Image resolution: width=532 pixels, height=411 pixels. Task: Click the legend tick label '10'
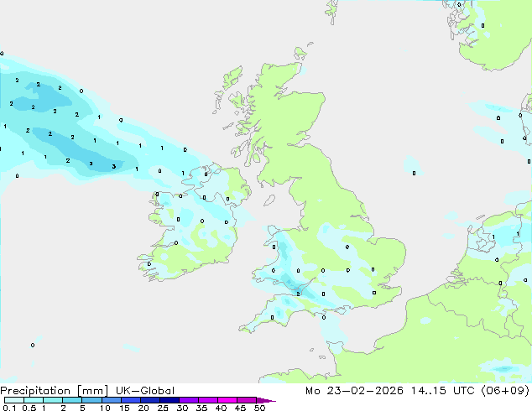click(x=105, y=408)
